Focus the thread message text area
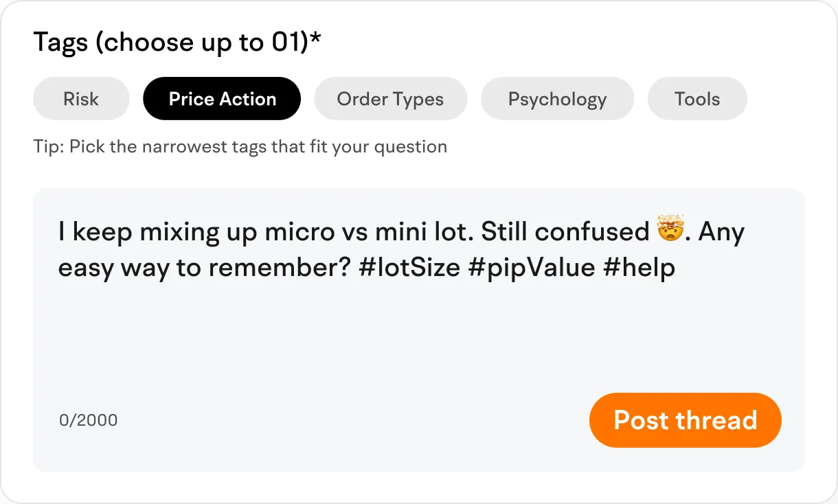Viewport: 838px width, 504px height. pos(418,330)
